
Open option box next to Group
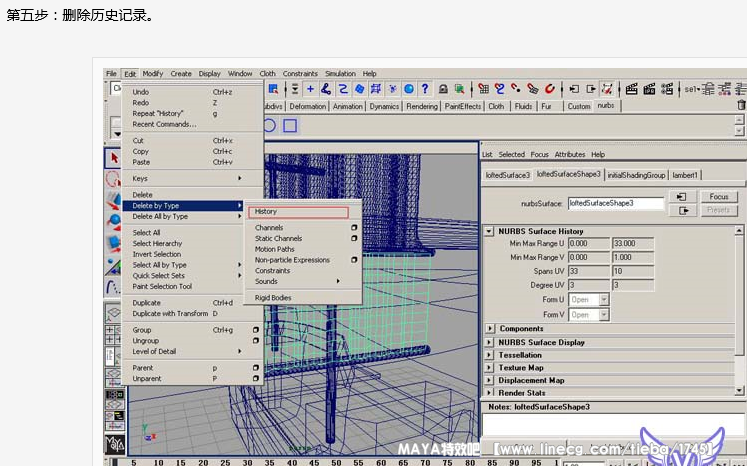255,330
